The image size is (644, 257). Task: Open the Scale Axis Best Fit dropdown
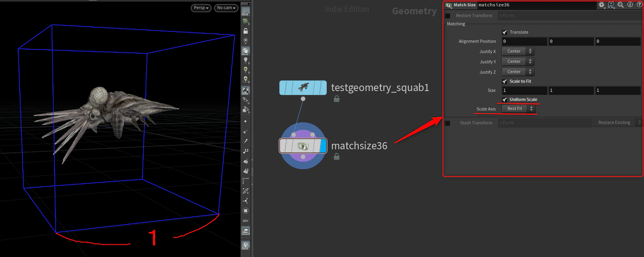(x=519, y=109)
